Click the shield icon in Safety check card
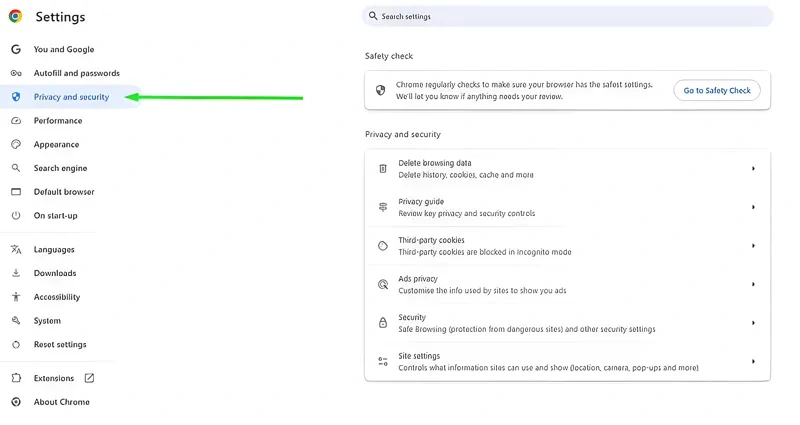800x425 pixels. (x=381, y=90)
